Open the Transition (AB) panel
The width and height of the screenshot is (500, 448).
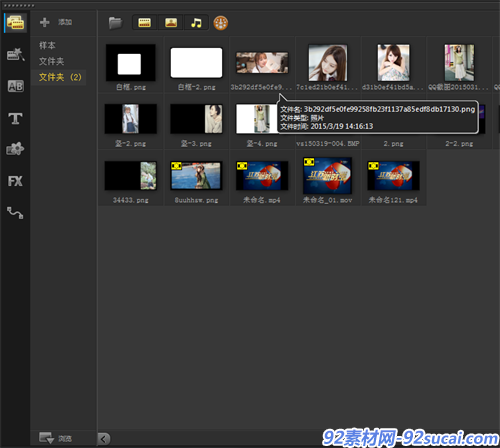15,86
